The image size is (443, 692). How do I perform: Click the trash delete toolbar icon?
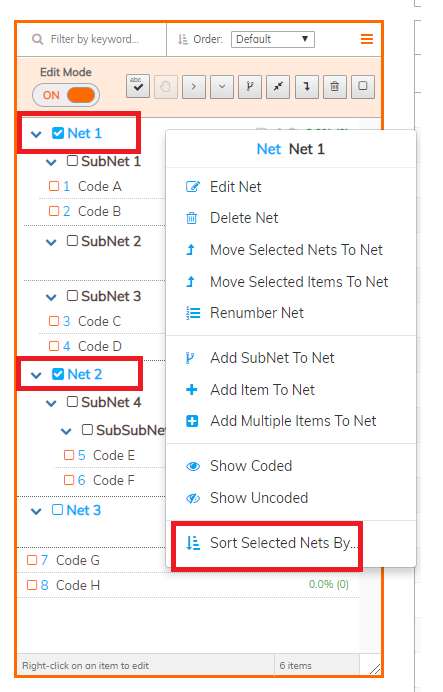coord(334,86)
